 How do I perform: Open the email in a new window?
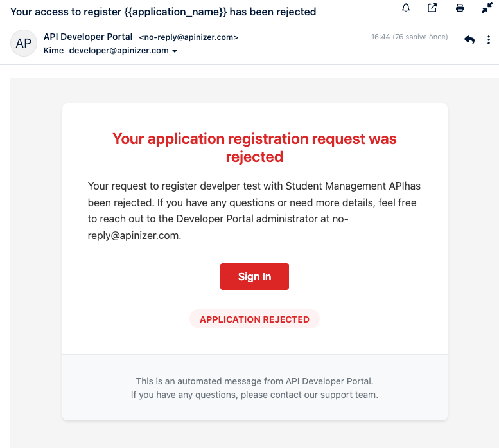tap(432, 8)
